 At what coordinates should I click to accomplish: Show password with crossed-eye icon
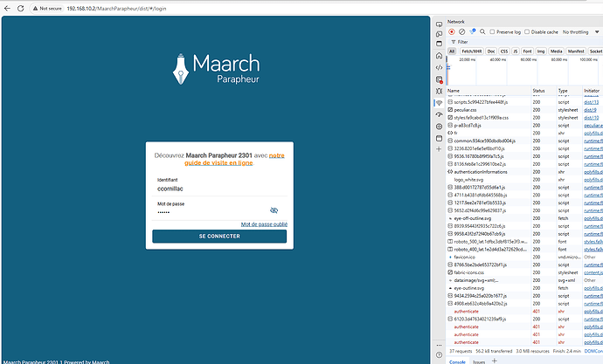[x=274, y=210]
